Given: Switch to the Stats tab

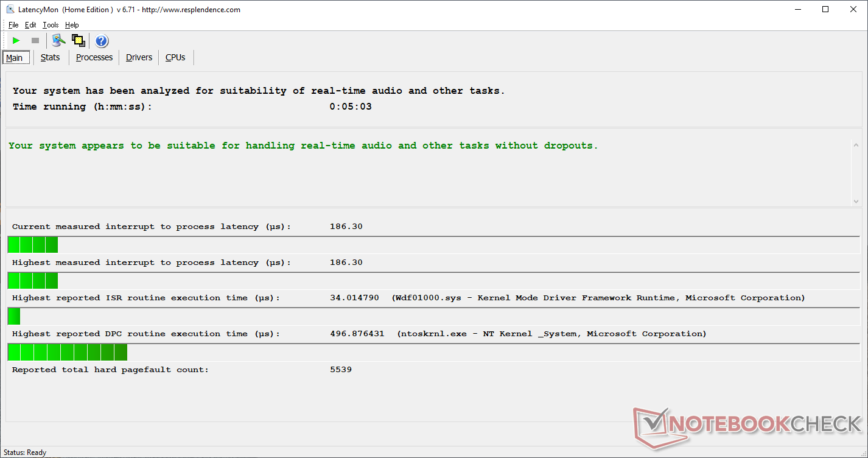Looking at the screenshot, I should tap(51, 57).
